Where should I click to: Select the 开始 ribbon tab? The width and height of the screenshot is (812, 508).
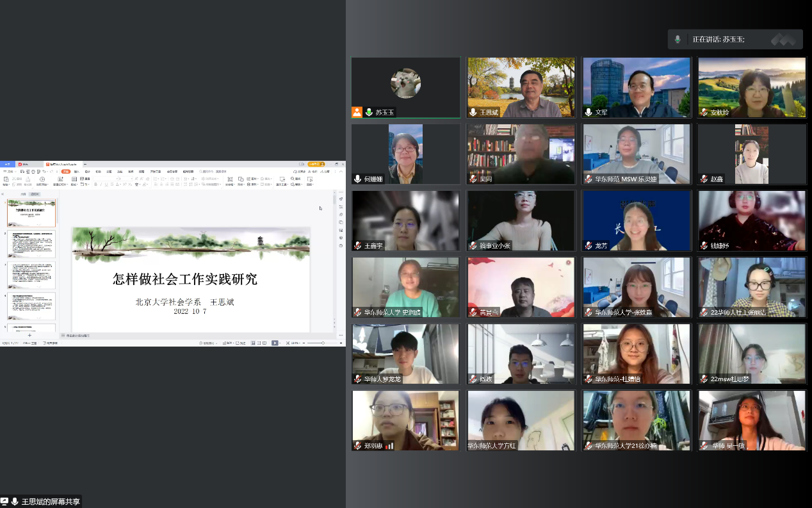[x=65, y=172]
